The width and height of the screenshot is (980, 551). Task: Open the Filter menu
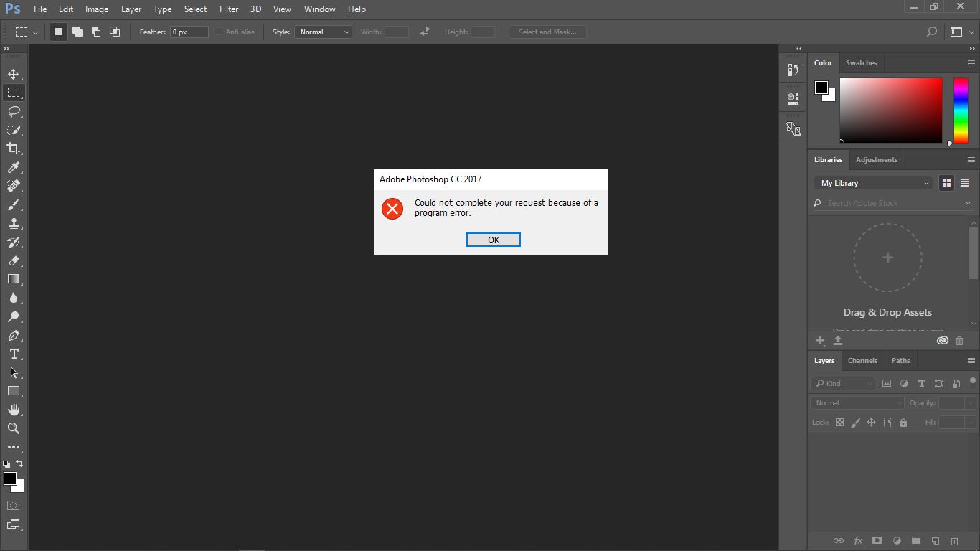pos(228,9)
